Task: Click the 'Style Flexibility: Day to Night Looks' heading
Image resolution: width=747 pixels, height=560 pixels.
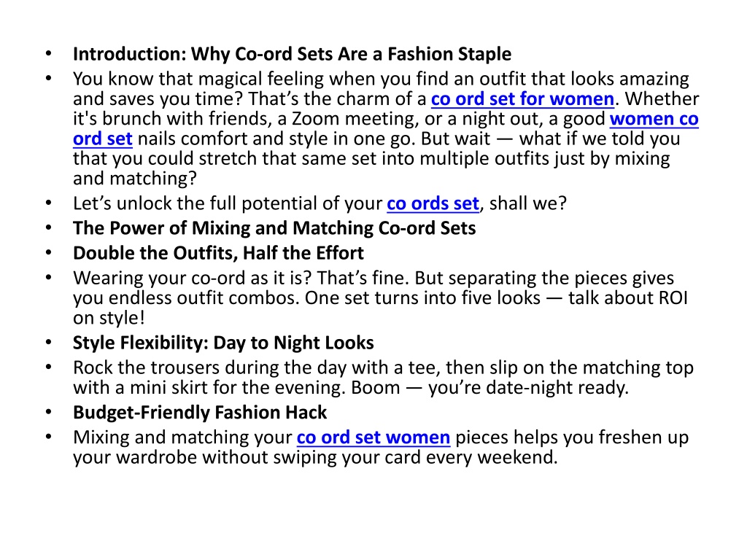Action: [223, 343]
